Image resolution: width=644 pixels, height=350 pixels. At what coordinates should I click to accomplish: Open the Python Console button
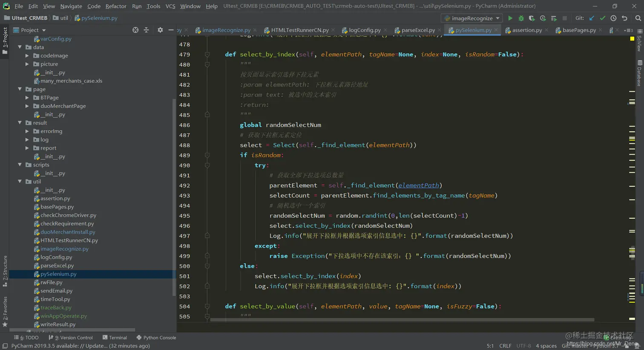pos(156,338)
